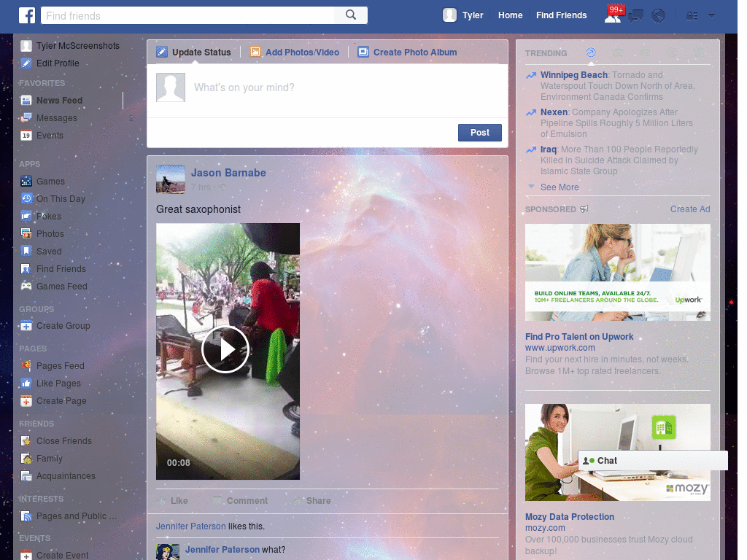Open Jennifer Paterson link in likes line
Image resolution: width=747 pixels, height=560 pixels.
[x=190, y=526]
